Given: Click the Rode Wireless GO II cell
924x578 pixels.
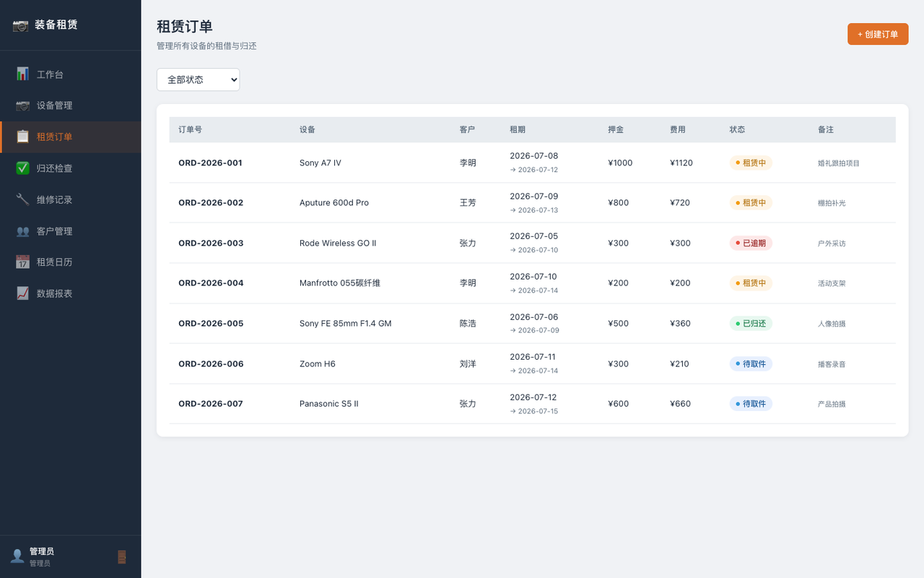Looking at the screenshot, I should (x=338, y=243).
